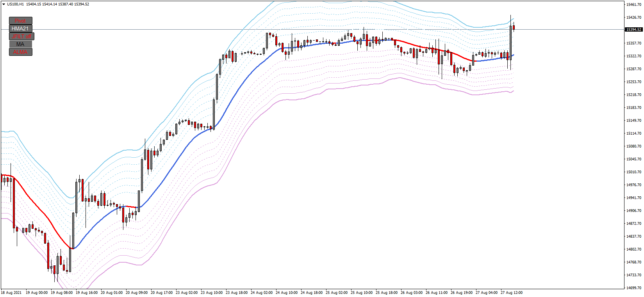Click price scale label '14802.70'
Image resolution: width=644 pixels, height=297 pixels.
pos(634,249)
